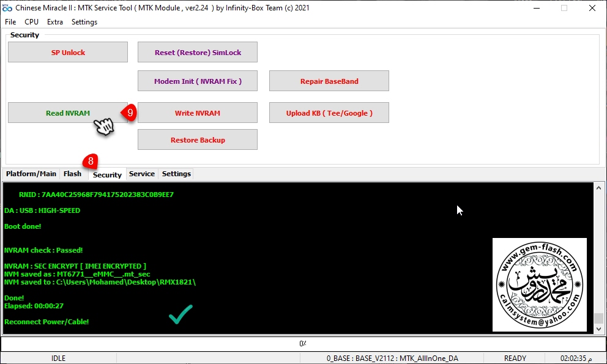This screenshot has height=364, width=607.
Task: Click 'DA : USB : HIGH-SPEED' log line
Action: (42, 210)
